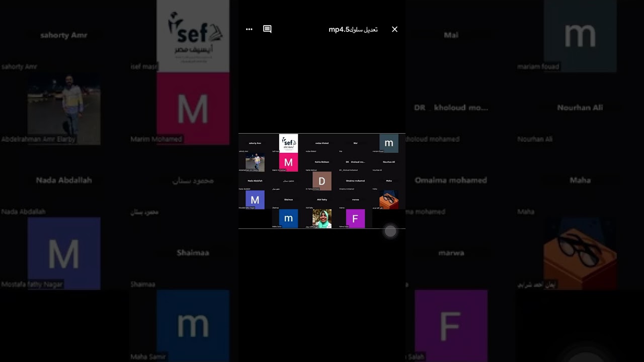644x362 pixels.
Task: Select the smiling woman in green hijab photo
Action: click(x=322, y=219)
